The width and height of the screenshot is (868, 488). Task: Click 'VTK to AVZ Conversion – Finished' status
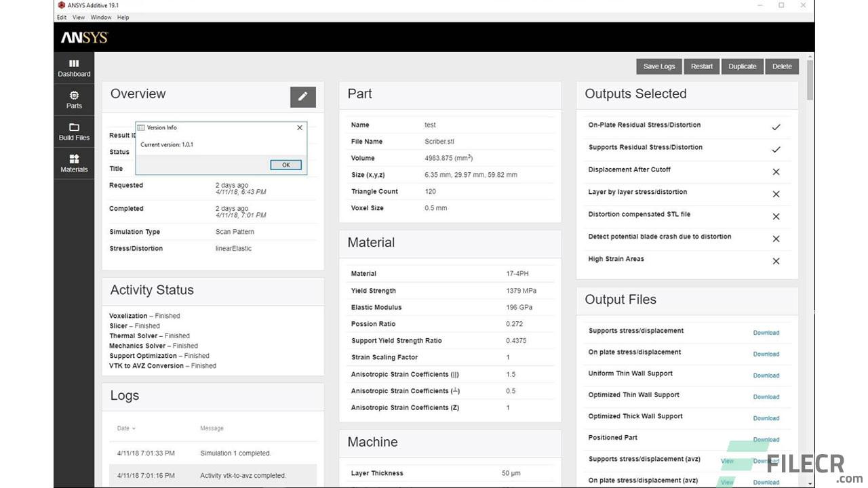(163, 366)
